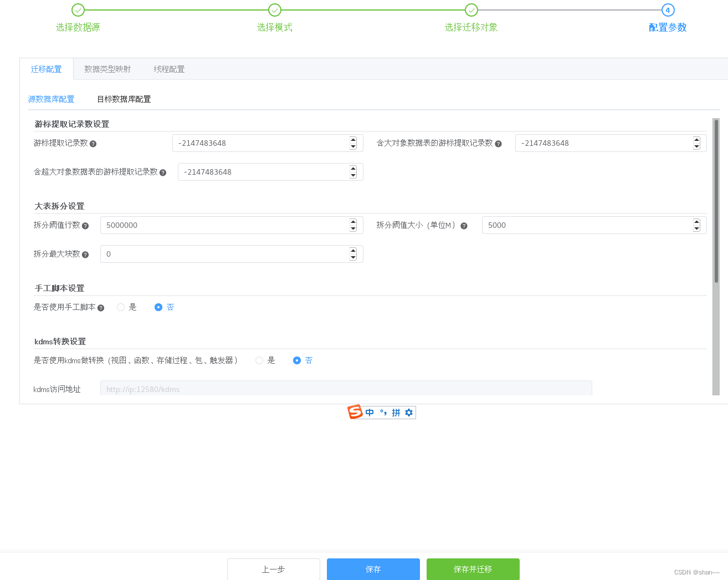Open IME settings gear icon
The image size is (728, 580).
click(x=409, y=413)
